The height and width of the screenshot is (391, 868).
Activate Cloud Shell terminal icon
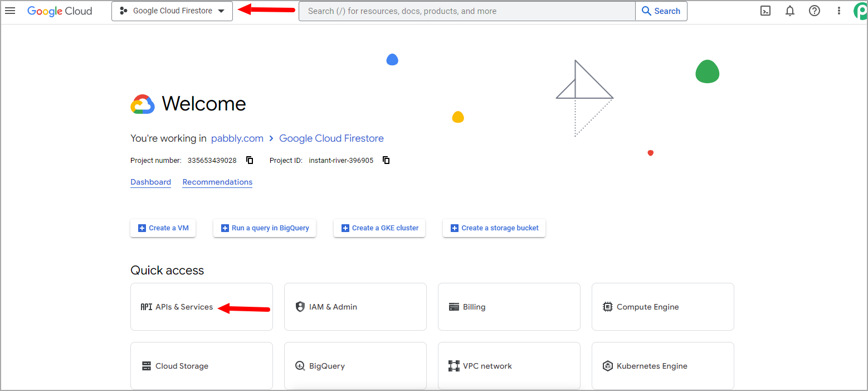pos(765,11)
